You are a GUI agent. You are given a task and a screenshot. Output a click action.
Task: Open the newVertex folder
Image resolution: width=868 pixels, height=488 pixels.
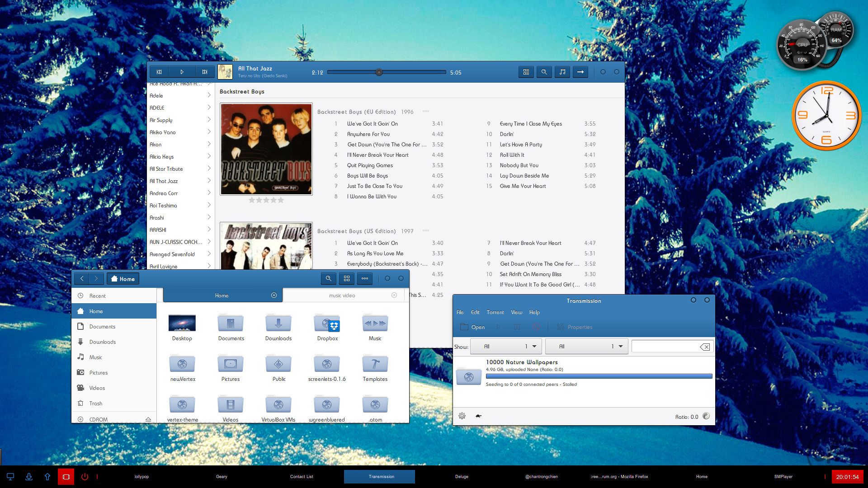[182, 368]
